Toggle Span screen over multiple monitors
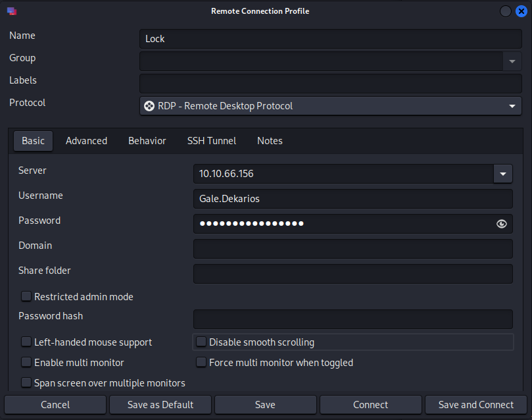This screenshot has width=532, height=420. [26, 383]
